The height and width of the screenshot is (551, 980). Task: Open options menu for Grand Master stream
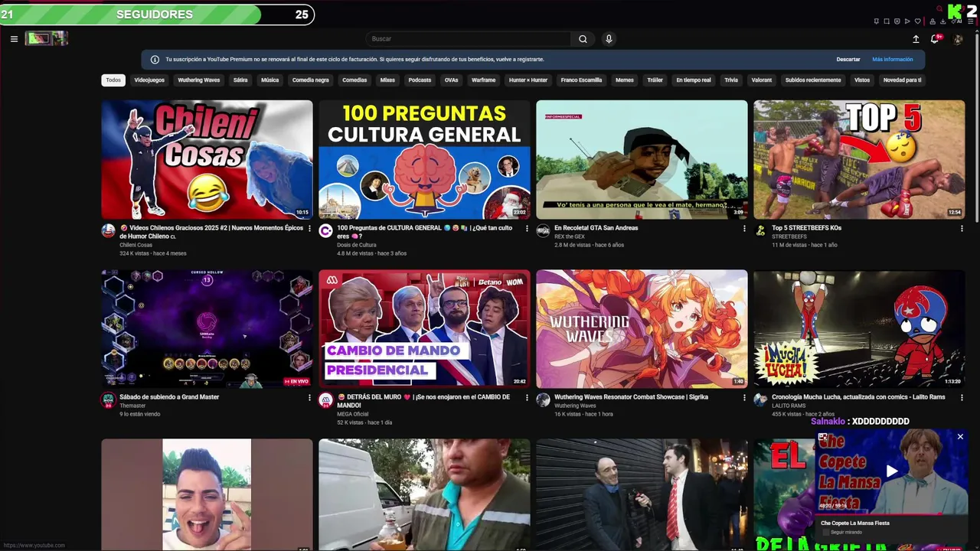309,397
